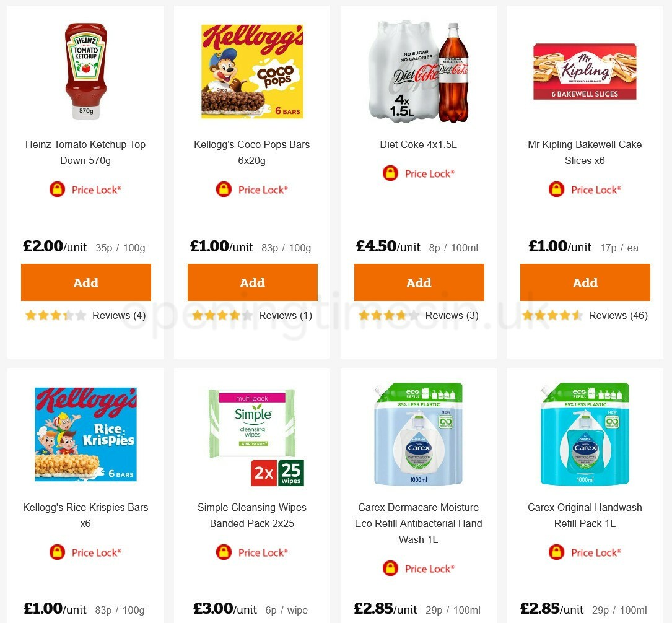Open Reviews (46) for Mr Kipling Bakewell Slices
This screenshot has width=672, height=623.
(x=618, y=315)
